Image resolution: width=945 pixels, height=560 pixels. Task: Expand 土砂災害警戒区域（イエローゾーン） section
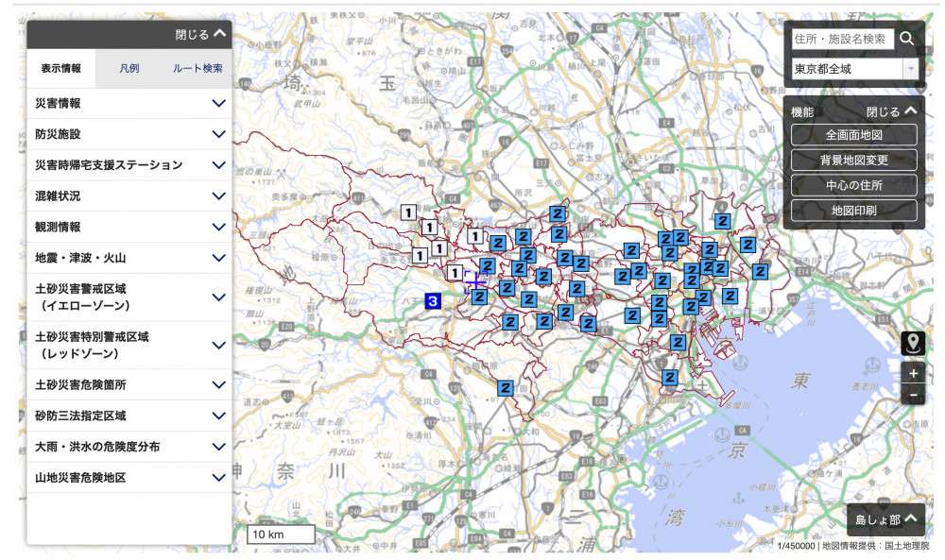pos(129,297)
